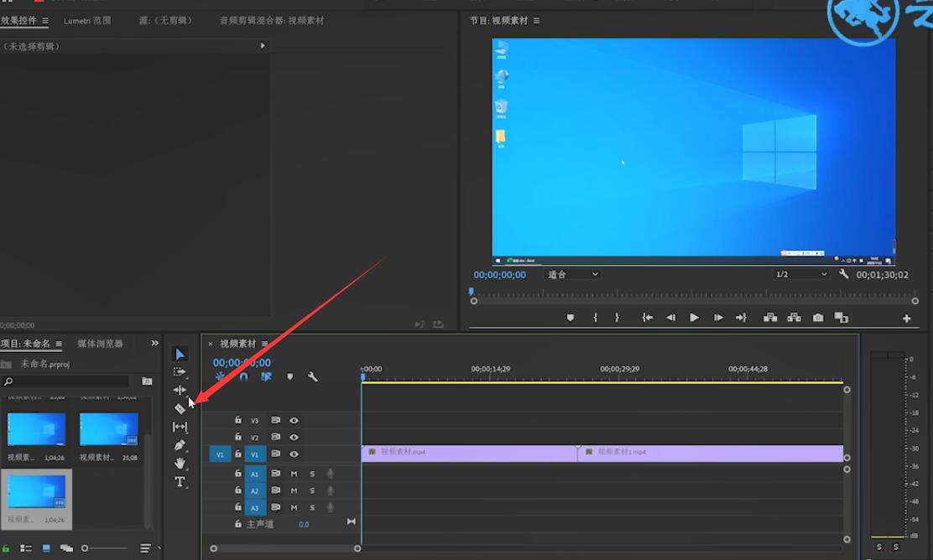Open timeline display settings wrench

[312, 377]
